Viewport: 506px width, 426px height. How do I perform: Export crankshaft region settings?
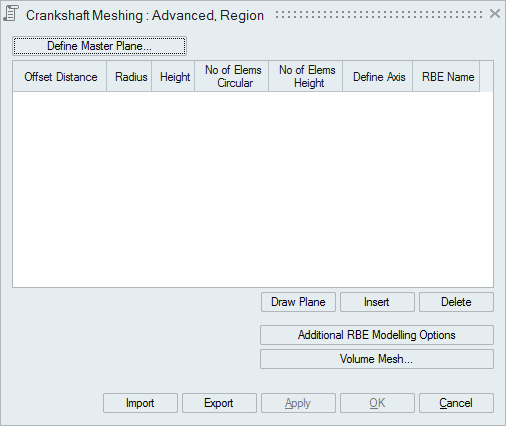(219, 403)
